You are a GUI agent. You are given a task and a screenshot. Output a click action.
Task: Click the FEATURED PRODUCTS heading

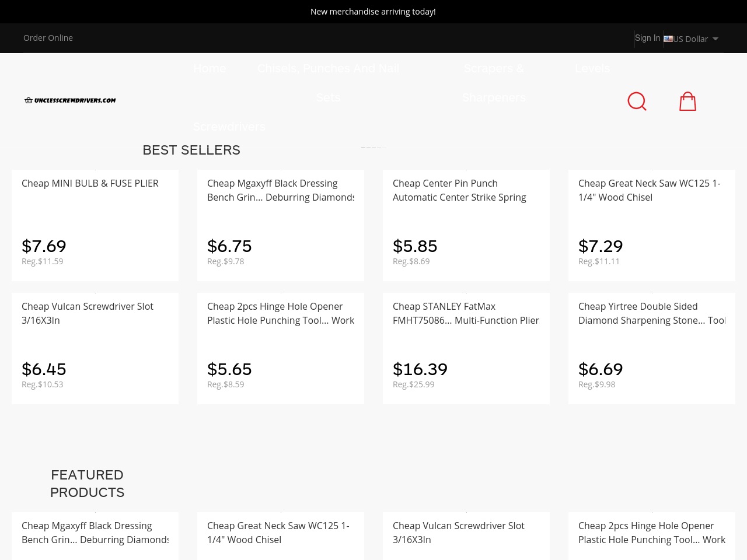click(x=87, y=484)
